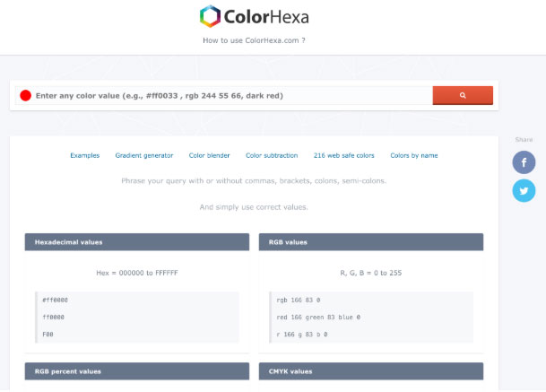Image resolution: width=546 pixels, height=392 pixels.
Task: Share page via Facebook icon
Action: point(524,162)
